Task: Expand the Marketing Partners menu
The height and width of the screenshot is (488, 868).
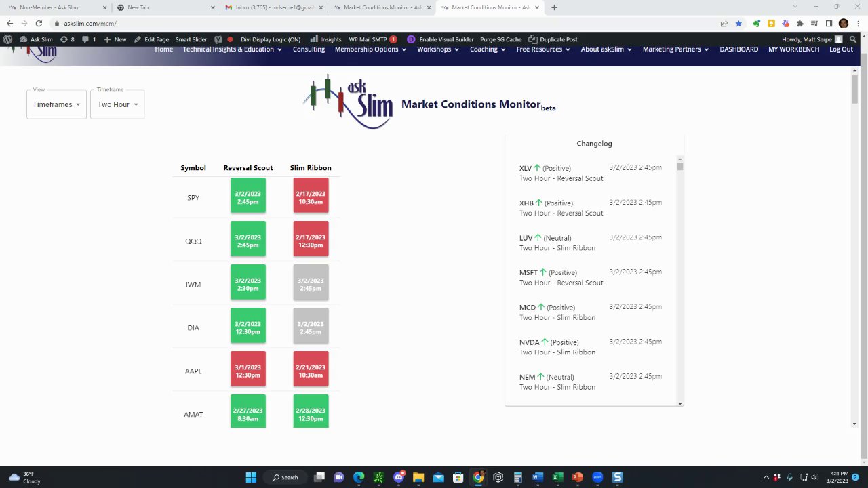Action: (675, 49)
